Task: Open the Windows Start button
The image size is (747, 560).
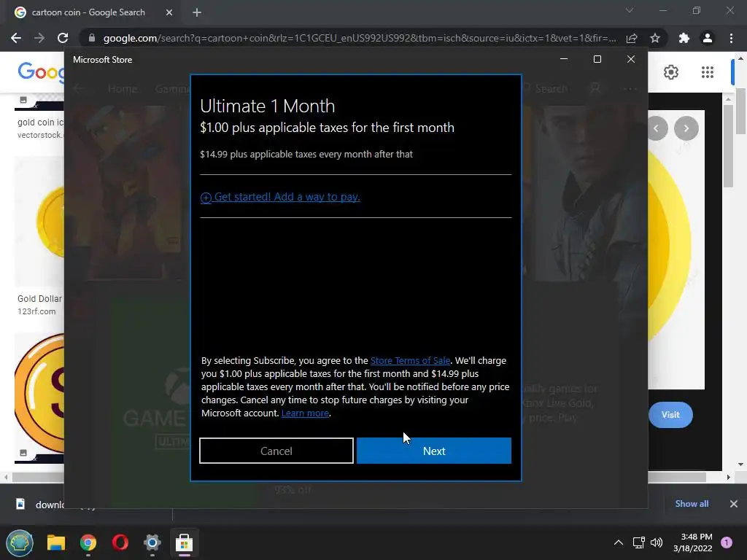Action: tap(20, 542)
